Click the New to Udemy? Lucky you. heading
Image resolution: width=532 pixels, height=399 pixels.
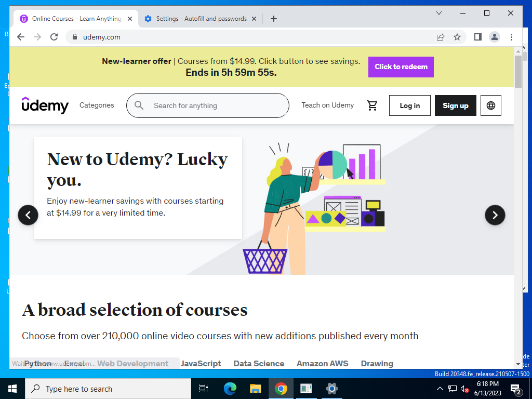(x=137, y=169)
